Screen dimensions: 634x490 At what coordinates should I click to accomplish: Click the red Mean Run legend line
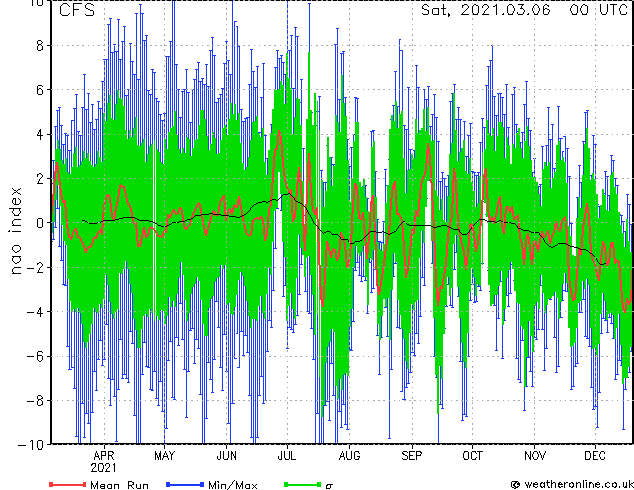coord(68,484)
